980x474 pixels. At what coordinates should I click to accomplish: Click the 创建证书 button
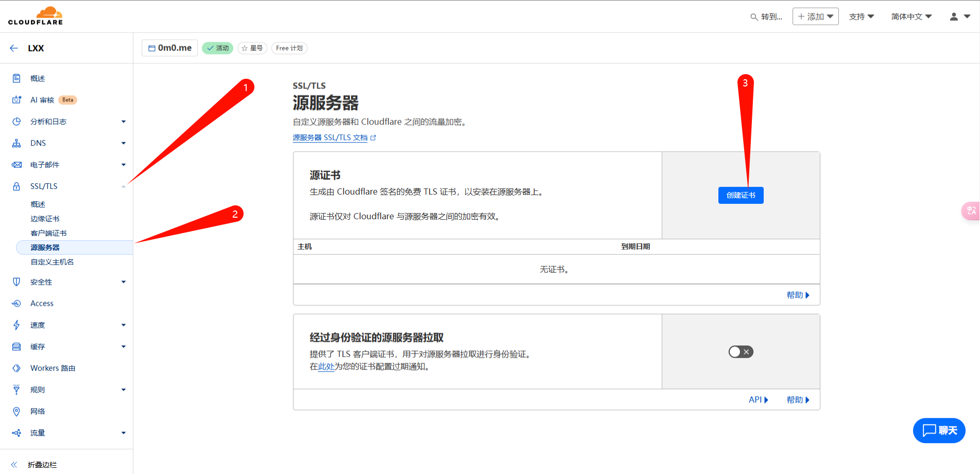click(741, 196)
